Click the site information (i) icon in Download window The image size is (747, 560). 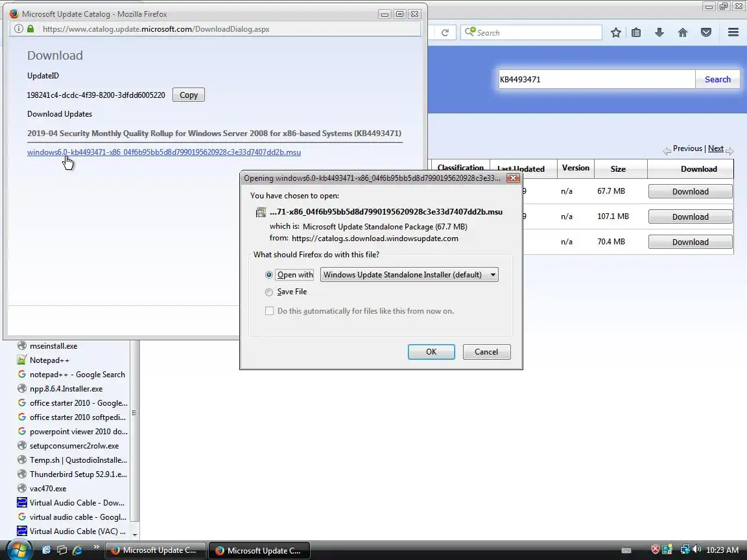coord(19,29)
